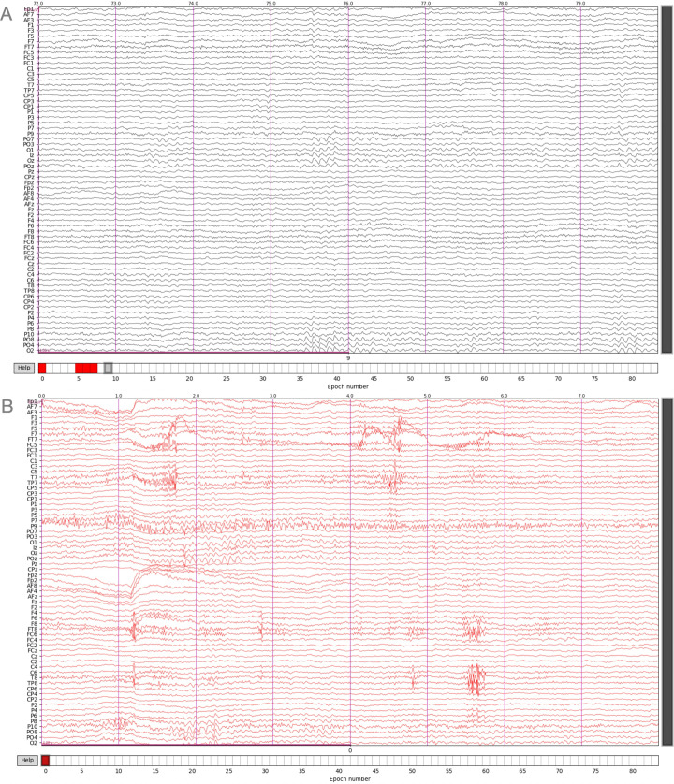Mark channel Fp1 in panel A

tap(28, 9)
